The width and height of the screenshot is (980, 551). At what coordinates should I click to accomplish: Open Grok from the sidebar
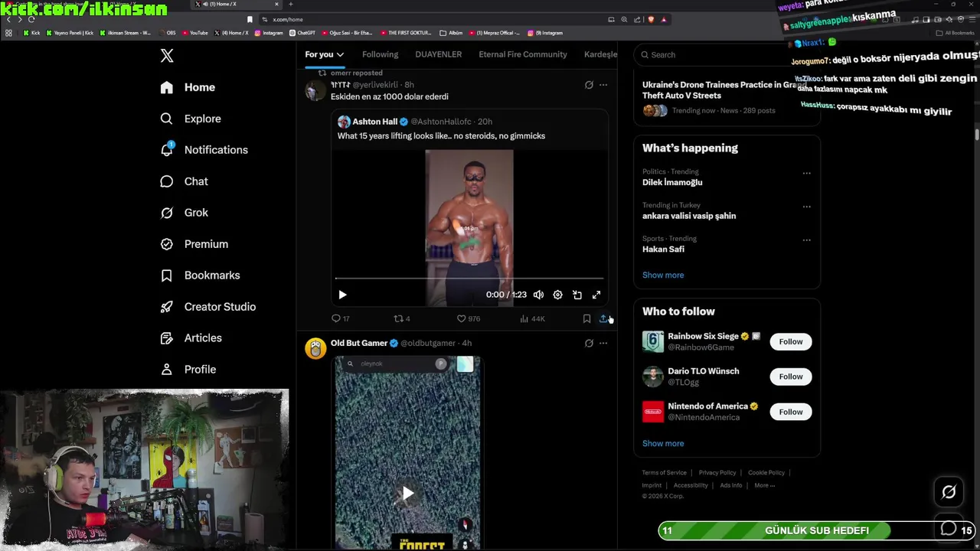(185, 213)
